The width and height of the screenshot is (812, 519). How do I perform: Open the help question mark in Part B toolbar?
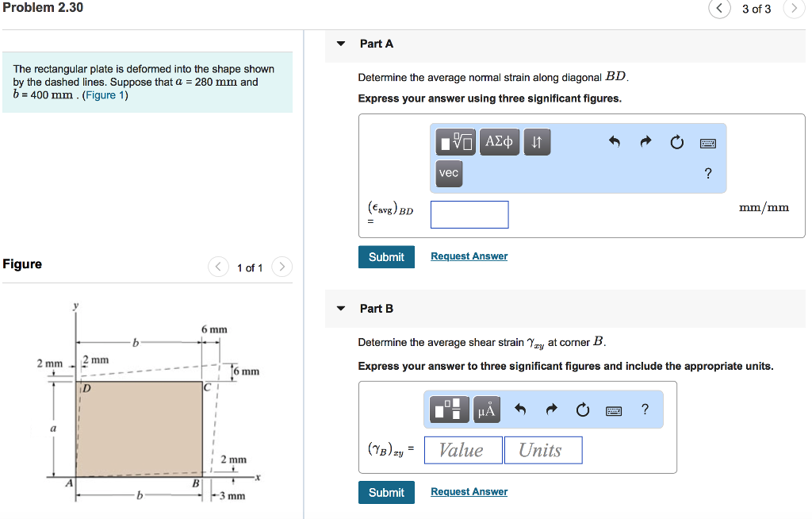point(645,409)
